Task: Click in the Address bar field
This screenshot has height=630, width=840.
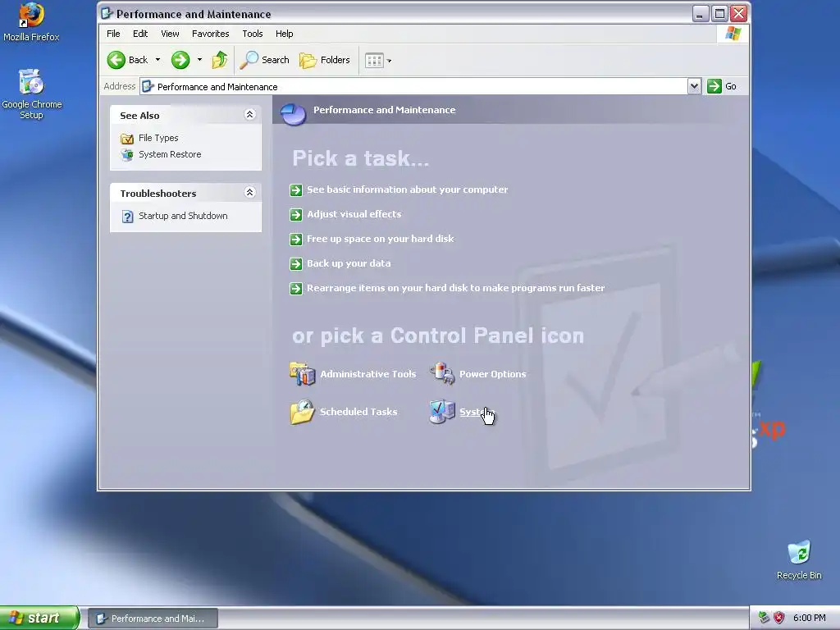Action: coord(413,86)
